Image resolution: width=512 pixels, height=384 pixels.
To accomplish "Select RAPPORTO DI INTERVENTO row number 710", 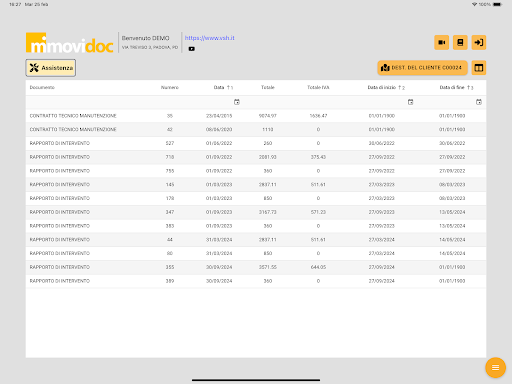I will pos(256,157).
